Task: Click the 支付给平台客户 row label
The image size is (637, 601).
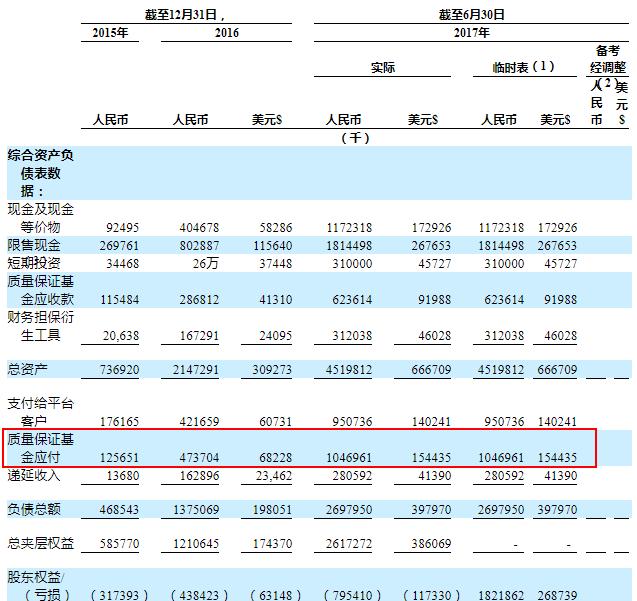Action: [x=40, y=412]
